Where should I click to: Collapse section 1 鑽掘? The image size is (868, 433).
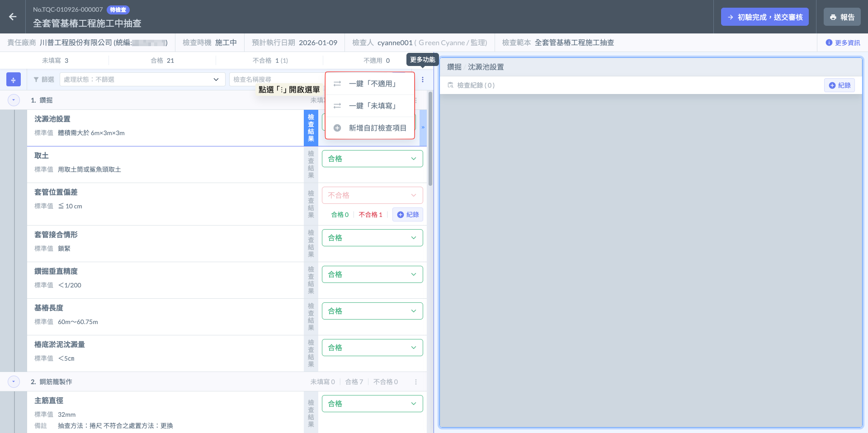(14, 100)
